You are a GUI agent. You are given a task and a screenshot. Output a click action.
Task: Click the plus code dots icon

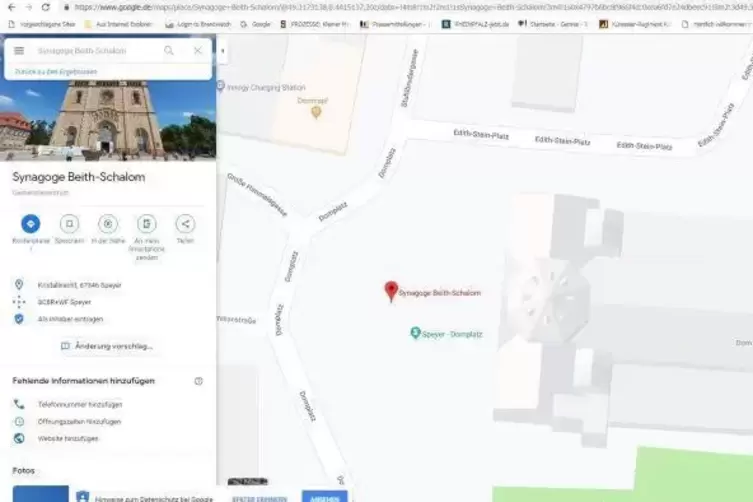19,302
